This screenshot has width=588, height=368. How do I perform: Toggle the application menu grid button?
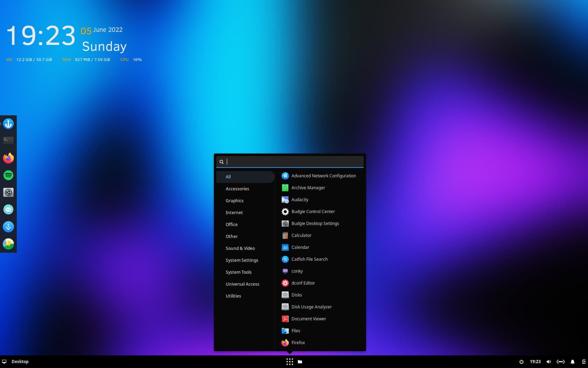[x=289, y=362]
